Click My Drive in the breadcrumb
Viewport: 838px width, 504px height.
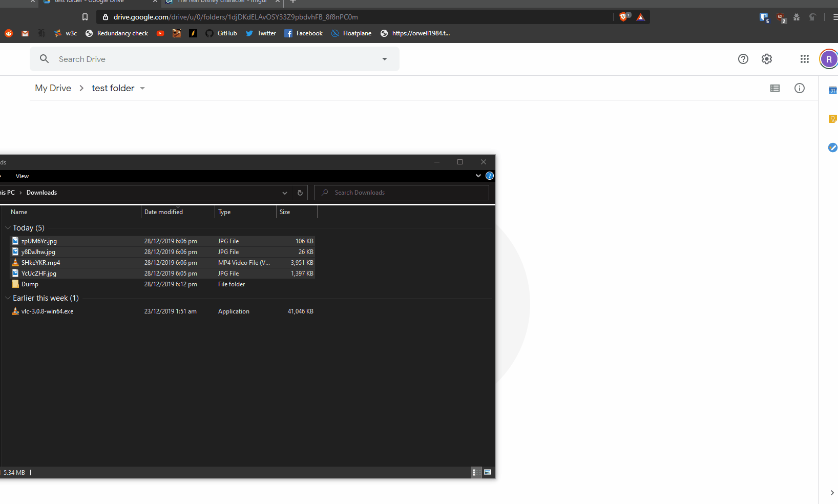[53, 88]
